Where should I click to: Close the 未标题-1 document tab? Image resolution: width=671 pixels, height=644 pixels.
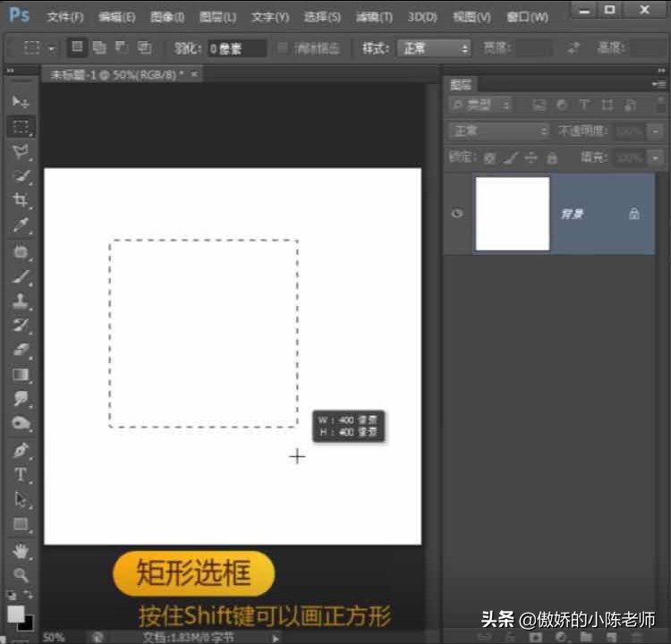(194, 74)
